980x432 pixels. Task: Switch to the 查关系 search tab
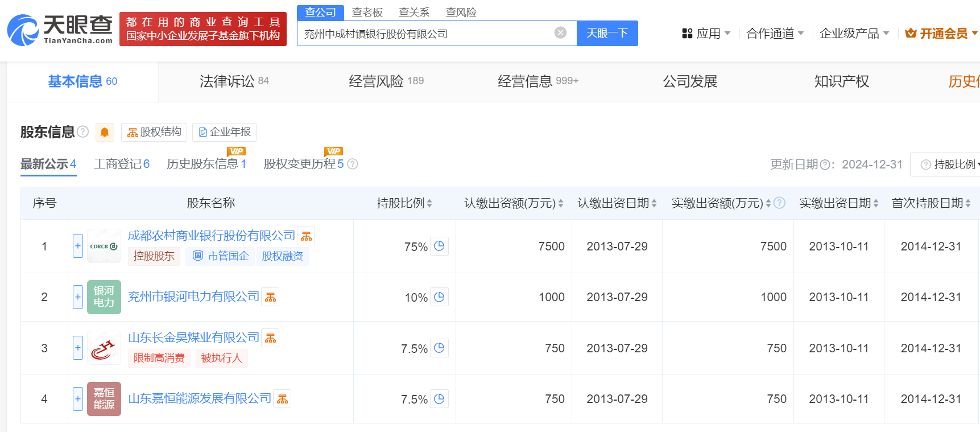[x=414, y=12]
